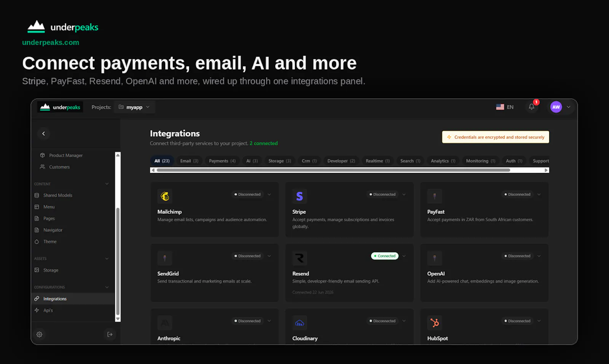Select the Email filter tab
The width and height of the screenshot is (609, 364).
point(189,161)
